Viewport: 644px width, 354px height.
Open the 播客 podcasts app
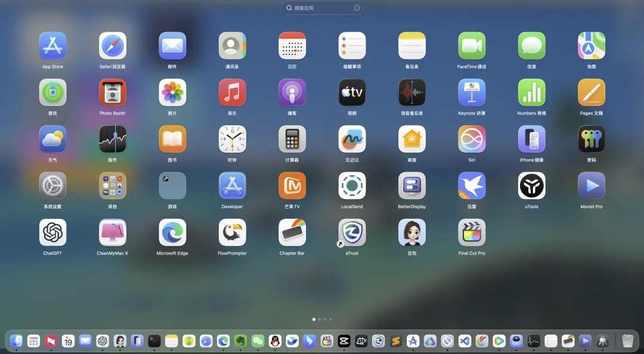292,92
